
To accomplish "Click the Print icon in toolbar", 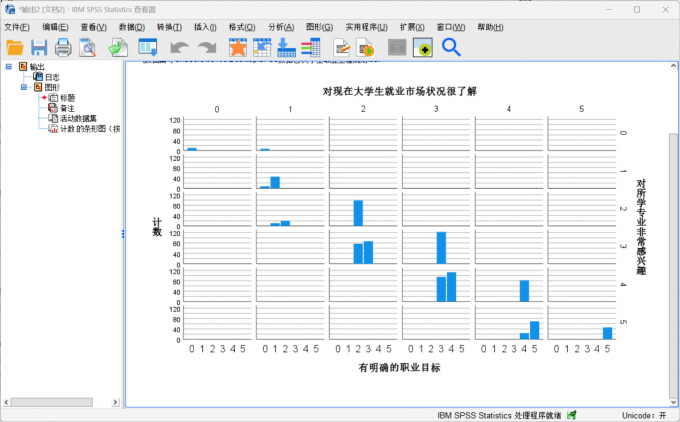I will pos(63,47).
